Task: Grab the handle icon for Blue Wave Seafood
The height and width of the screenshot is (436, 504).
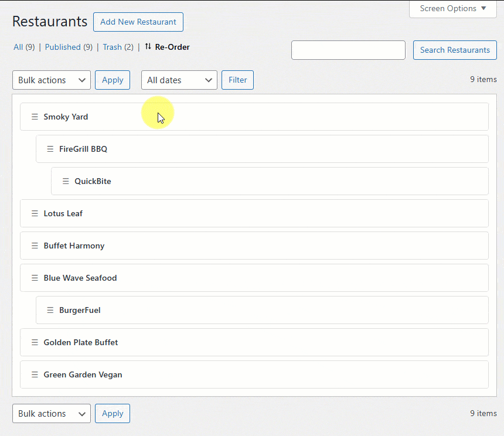Action: coord(35,278)
